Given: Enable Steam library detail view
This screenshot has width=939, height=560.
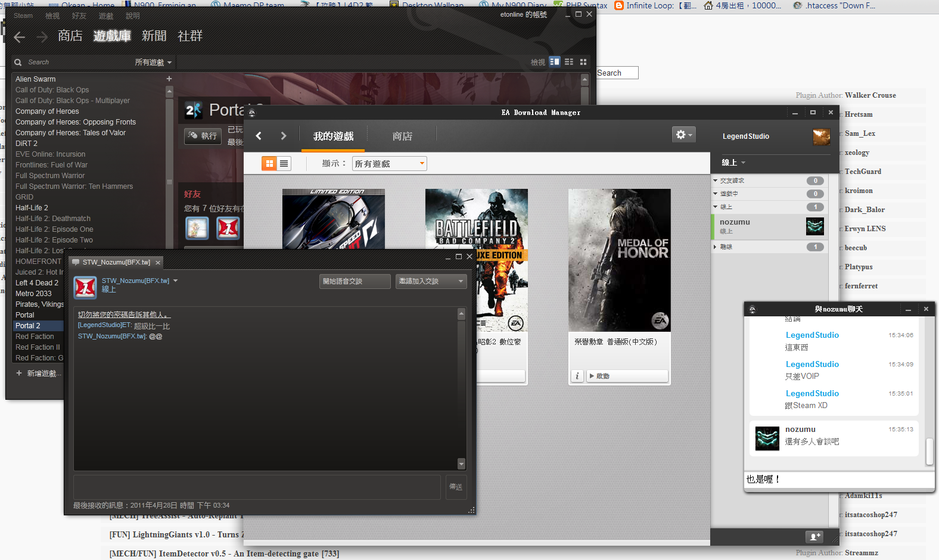Looking at the screenshot, I should pyautogui.click(x=555, y=62).
